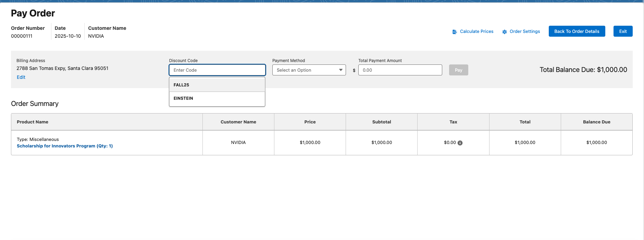644x240 pixels.
Task: Click the Order Summary heading
Action: [x=35, y=104]
